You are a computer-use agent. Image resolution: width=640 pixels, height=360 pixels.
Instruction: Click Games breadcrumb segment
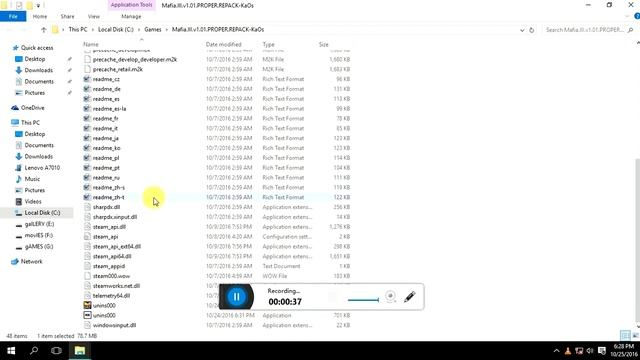coord(153,29)
